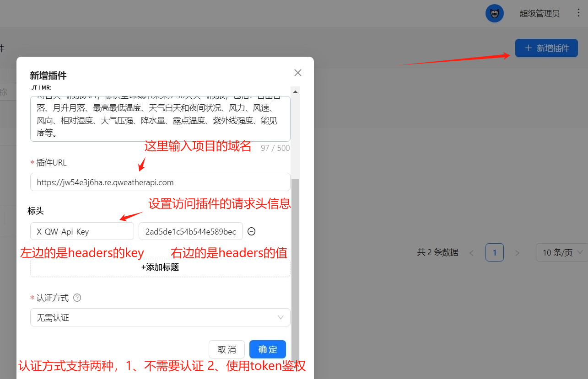
Task: Click the 新增插件 button
Action: coord(546,48)
